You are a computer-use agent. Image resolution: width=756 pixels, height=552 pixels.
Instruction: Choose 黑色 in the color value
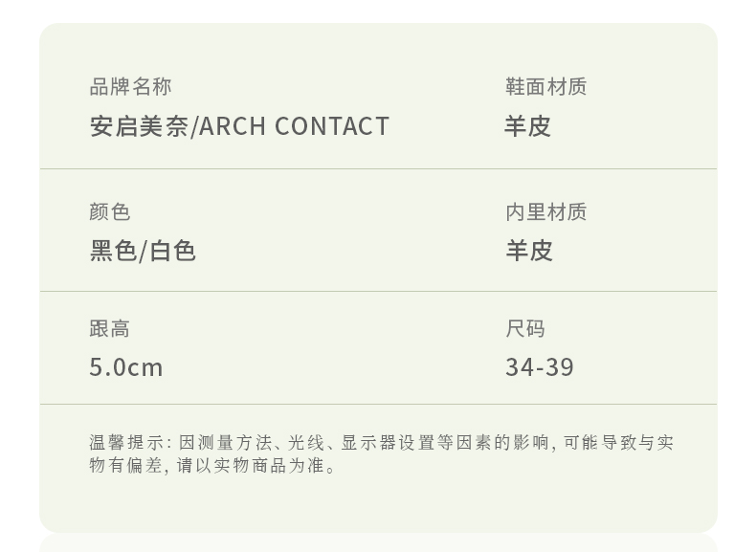pyautogui.click(x=114, y=251)
